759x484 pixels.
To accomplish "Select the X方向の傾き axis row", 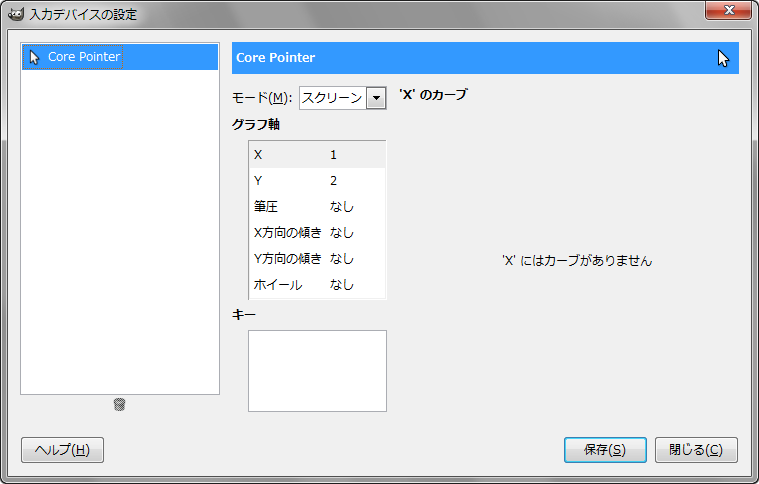I will [x=318, y=233].
